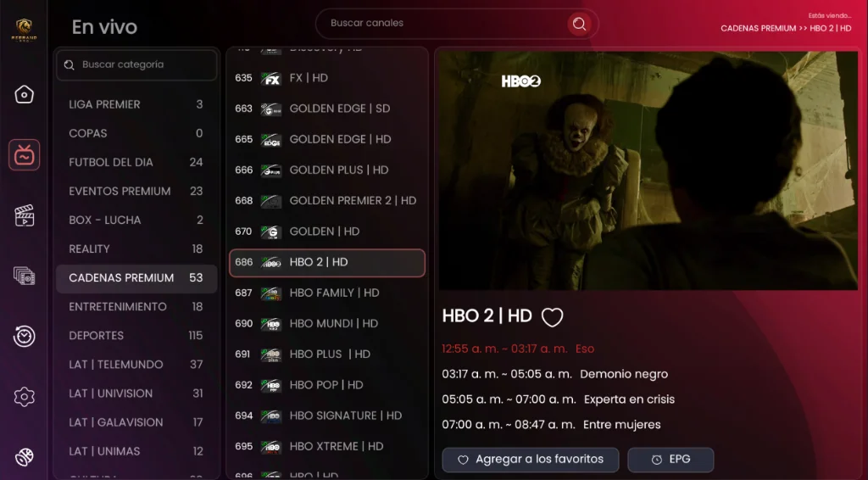Select the LIGA PREMIER category
868x480 pixels.
pyautogui.click(x=136, y=104)
